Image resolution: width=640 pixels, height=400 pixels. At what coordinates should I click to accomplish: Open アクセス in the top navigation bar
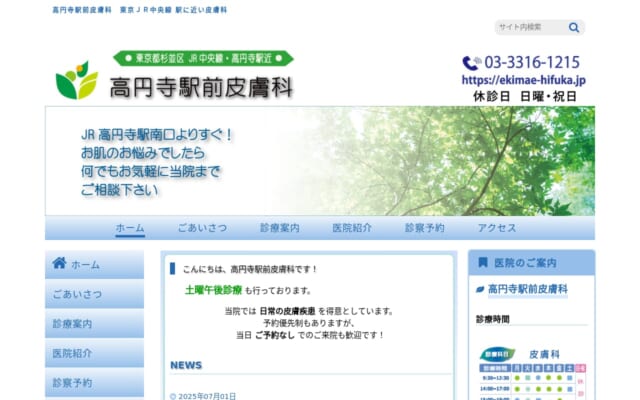coord(497,228)
